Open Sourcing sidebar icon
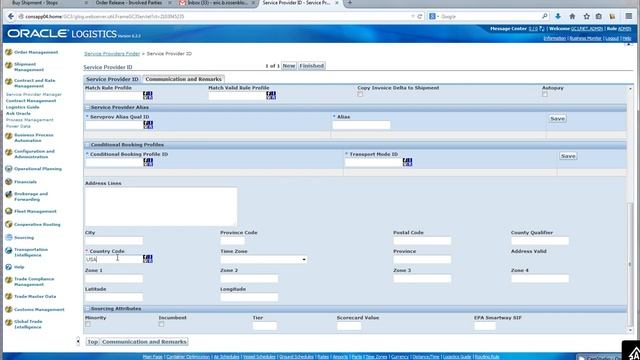 (x=9, y=237)
